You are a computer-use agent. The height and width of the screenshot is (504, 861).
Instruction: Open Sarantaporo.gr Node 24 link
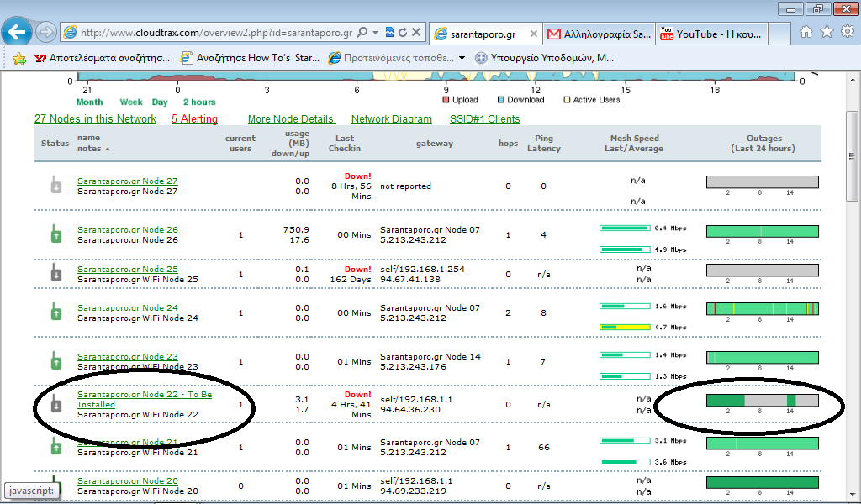[x=128, y=308]
